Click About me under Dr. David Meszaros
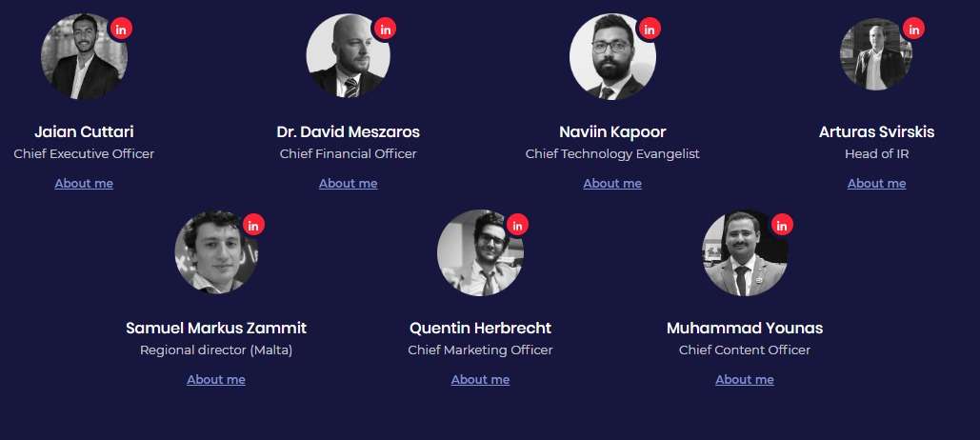This screenshot has height=440, width=980. coord(349,183)
